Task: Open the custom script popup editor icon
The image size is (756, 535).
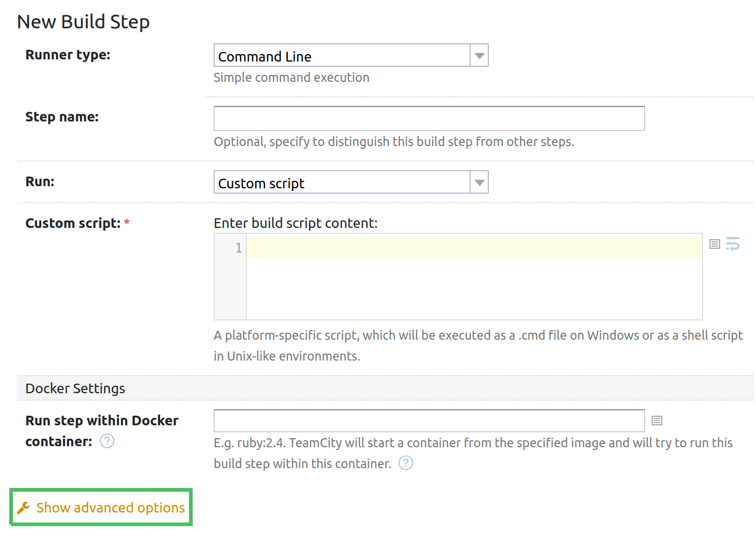Action: click(714, 244)
